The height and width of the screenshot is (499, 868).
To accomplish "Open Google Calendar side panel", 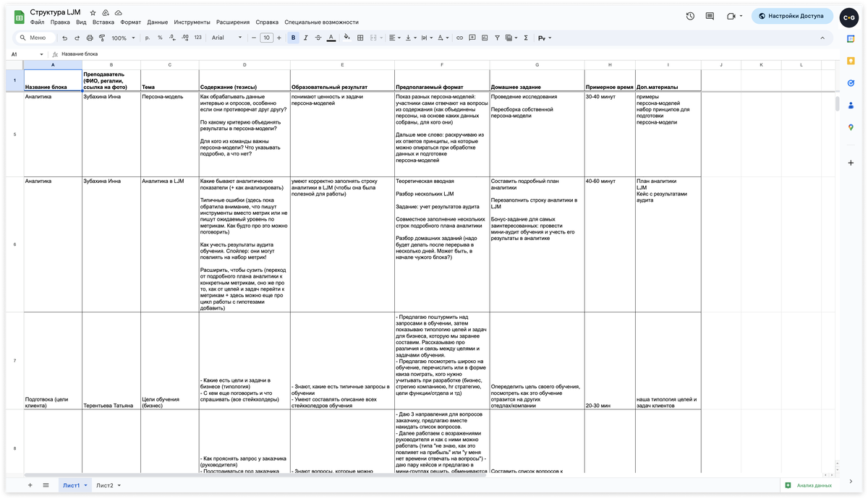I will [x=851, y=39].
